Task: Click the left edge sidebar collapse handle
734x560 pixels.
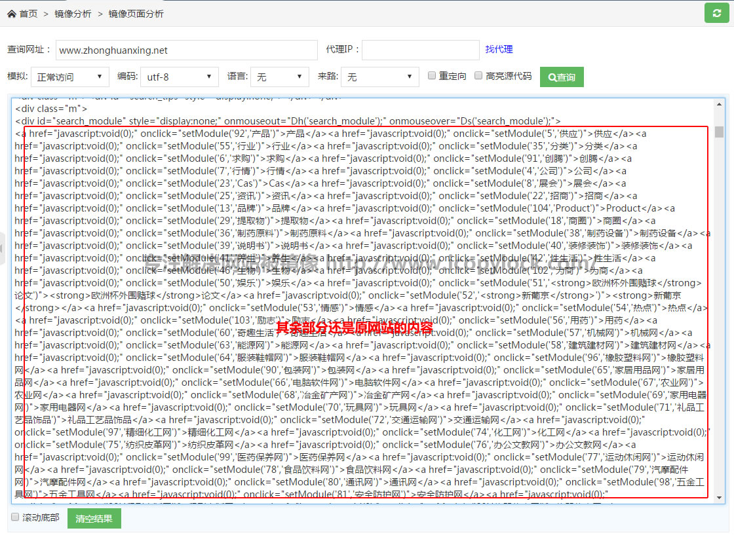Action: [x=2, y=248]
